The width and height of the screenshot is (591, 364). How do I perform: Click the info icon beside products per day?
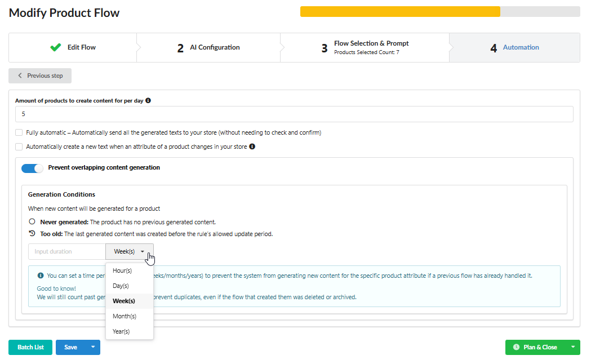[x=148, y=100]
